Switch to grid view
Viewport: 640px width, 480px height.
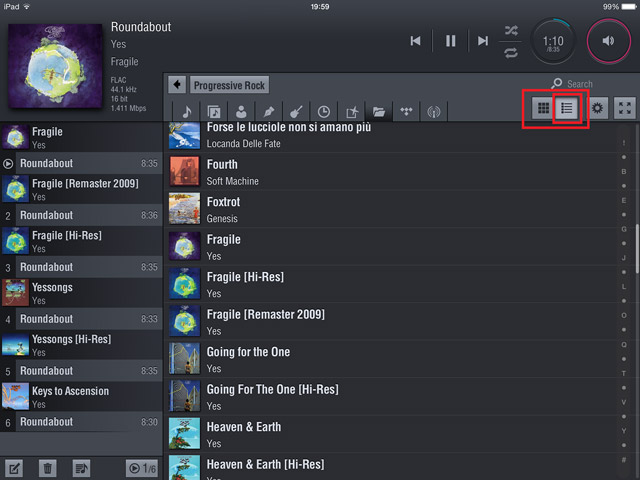pos(543,108)
